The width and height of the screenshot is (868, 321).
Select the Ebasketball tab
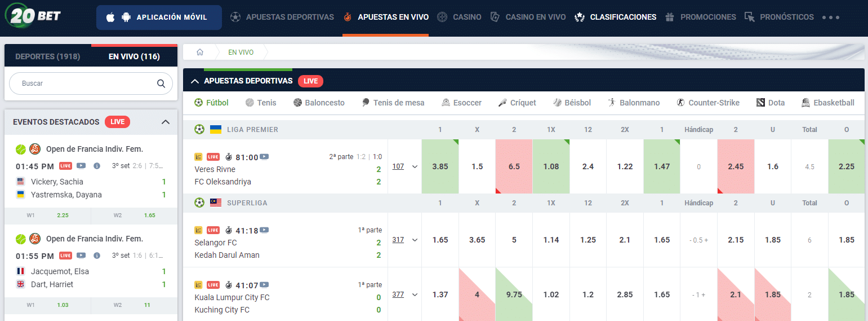(x=827, y=103)
